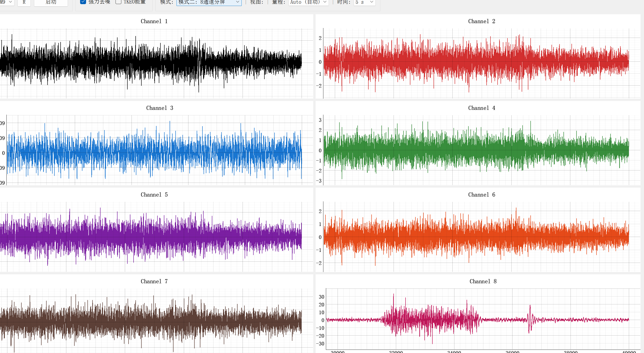Click the Channel 2 red waveform plot
The height and width of the screenshot is (353, 644).
click(x=476, y=62)
